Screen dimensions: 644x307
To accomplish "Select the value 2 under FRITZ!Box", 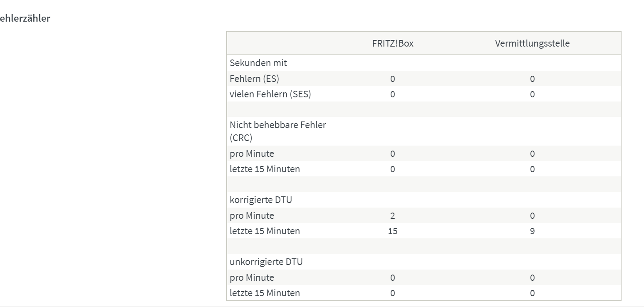I will click(392, 216).
